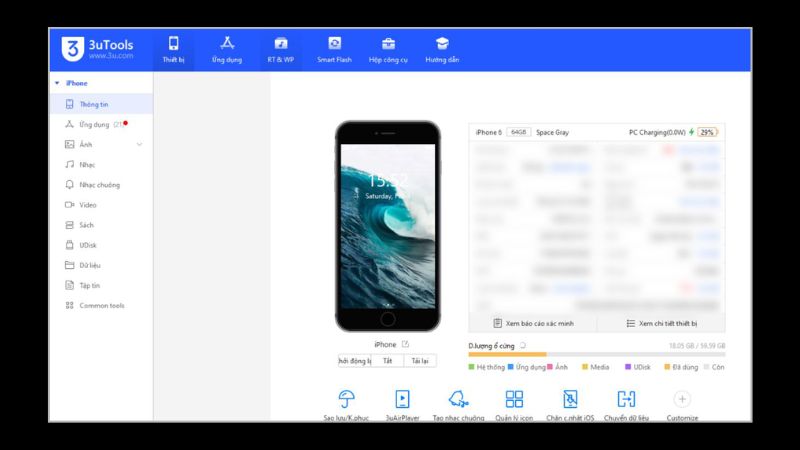800x450 pixels.
Task: Select Nhạc chuông in the sidebar
Action: 99,185
